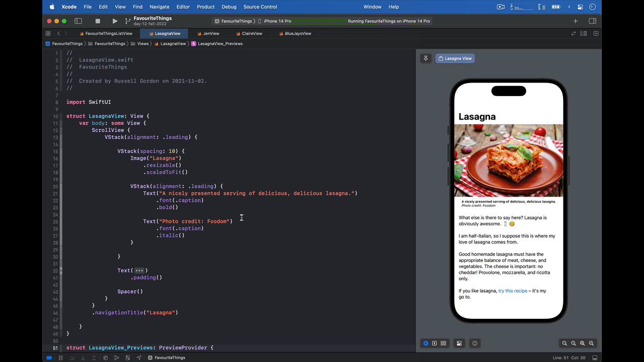Select the live preview mode button
This screenshot has height=362, width=644.
pyautogui.click(x=426, y=343)
